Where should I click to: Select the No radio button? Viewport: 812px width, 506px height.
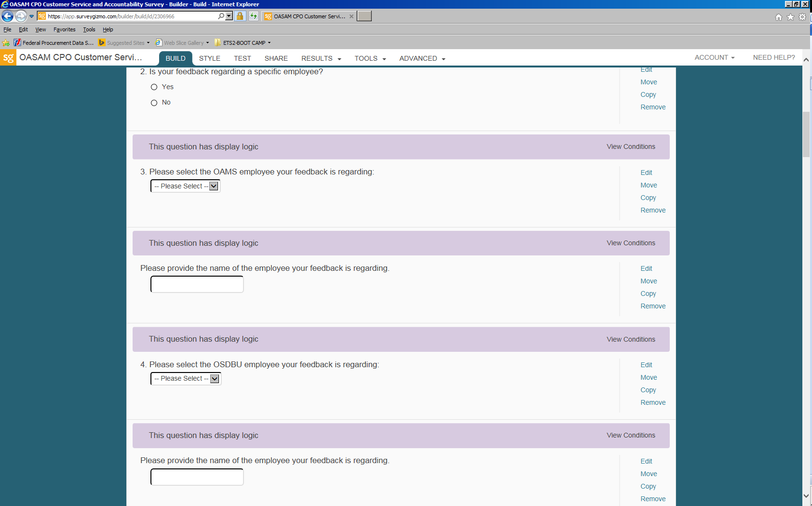click(x=154, y=103)
